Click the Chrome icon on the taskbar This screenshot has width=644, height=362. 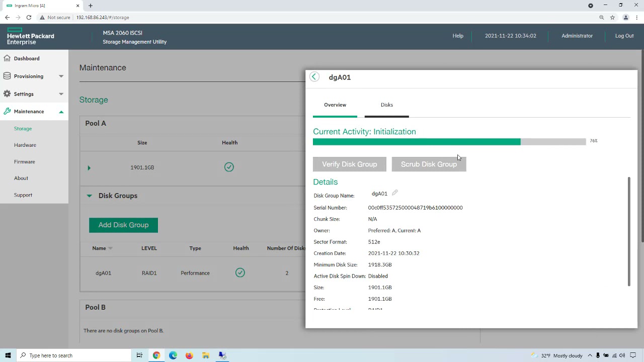[x=156, y=355]
